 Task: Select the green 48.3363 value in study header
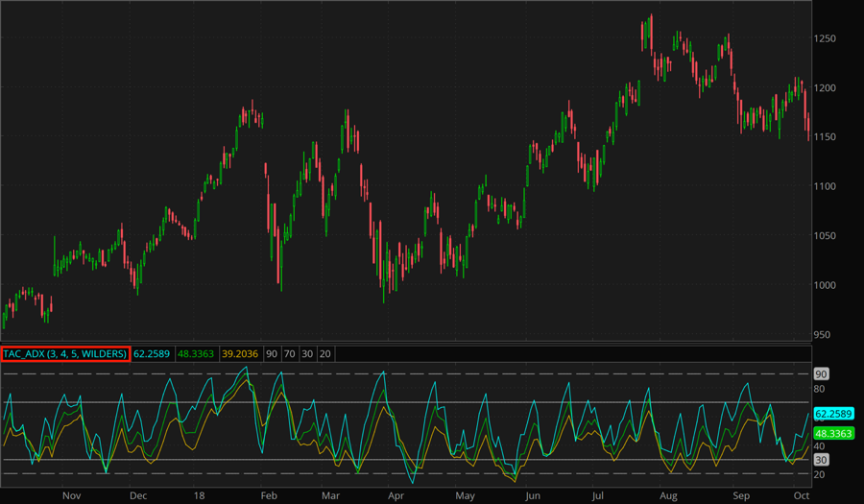[198, 354]
